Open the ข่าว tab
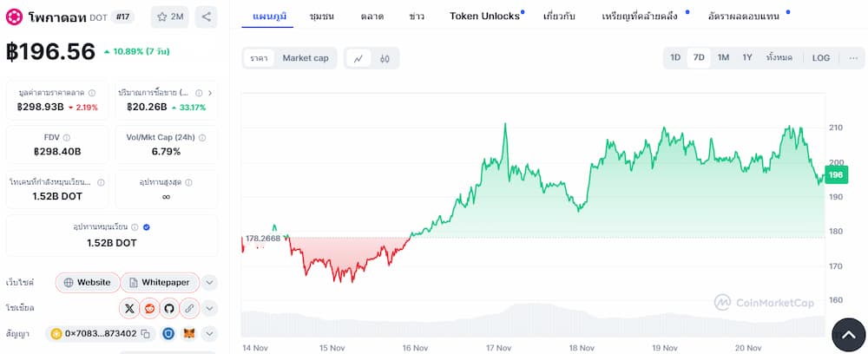Image resolution: width=868 pixels, height=354 pixels. pyautogui.click(x=417, y=16)
